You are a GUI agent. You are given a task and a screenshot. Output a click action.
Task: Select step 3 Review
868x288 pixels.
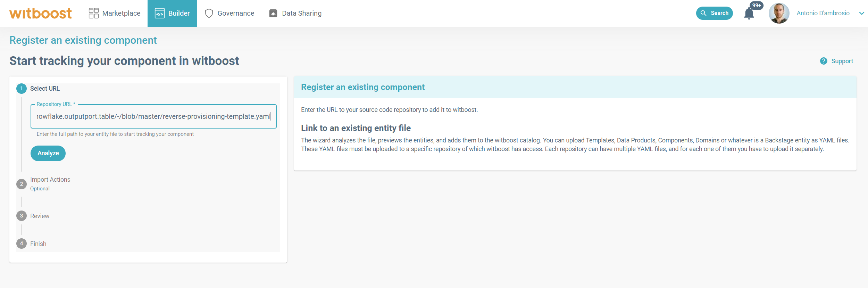coord(40,216)
